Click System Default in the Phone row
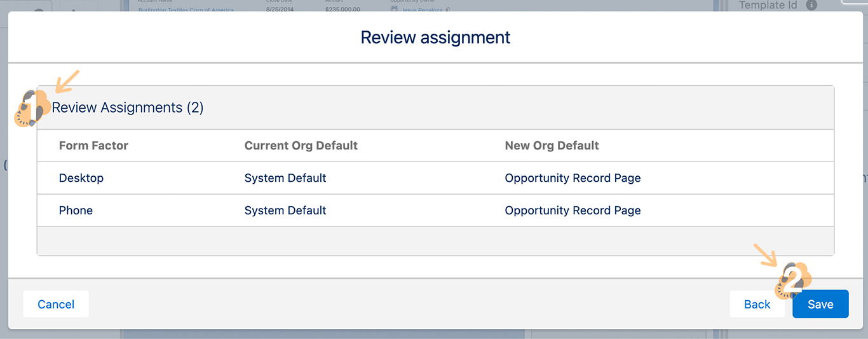The image size is (868, 339). point(285,211)
